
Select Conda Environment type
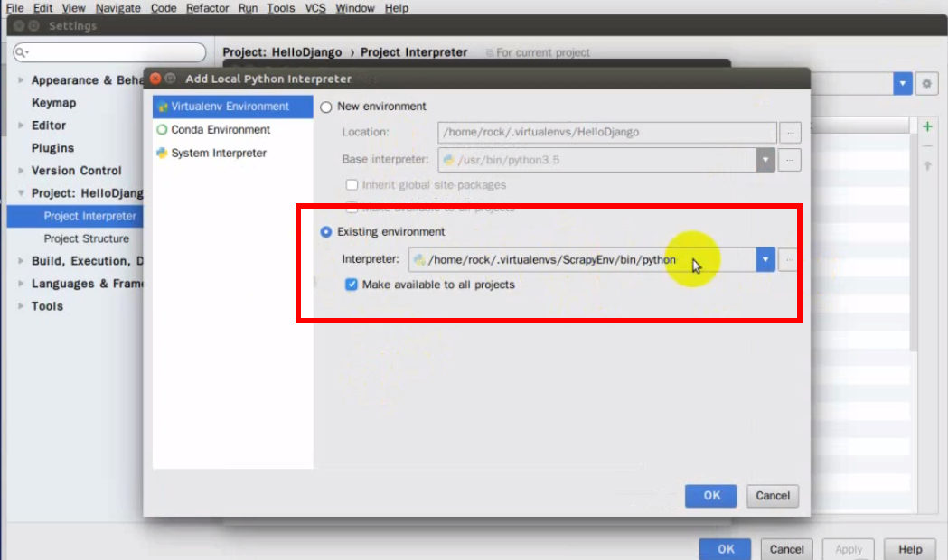tap(233, 129)
